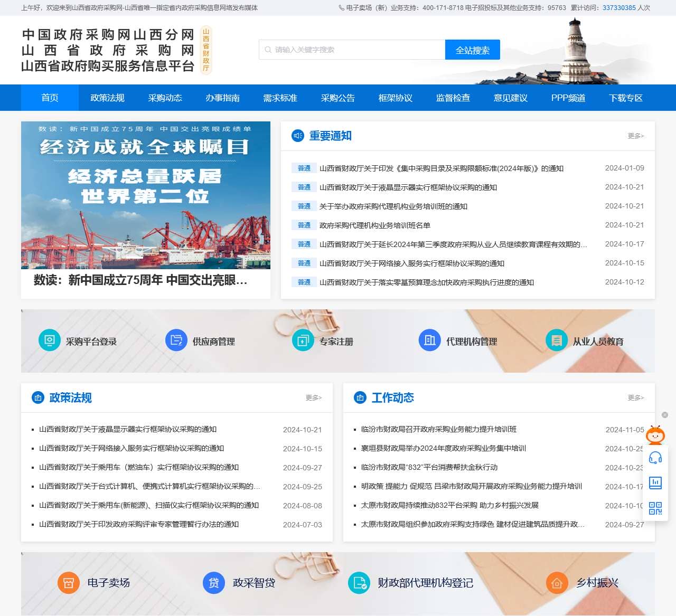Open the 电子卖场 orange shop icon

(68, 583)
